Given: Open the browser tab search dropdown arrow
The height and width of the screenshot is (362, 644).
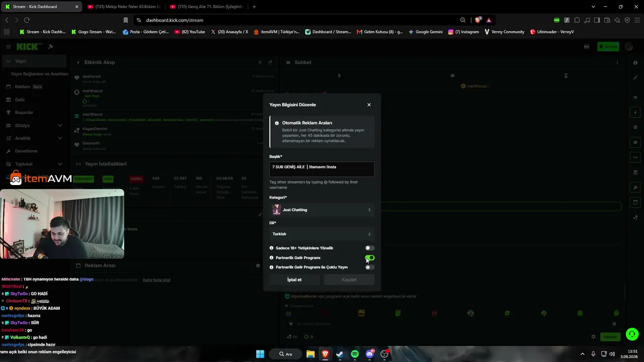Looking at the screenshot, I should [593, 7].
